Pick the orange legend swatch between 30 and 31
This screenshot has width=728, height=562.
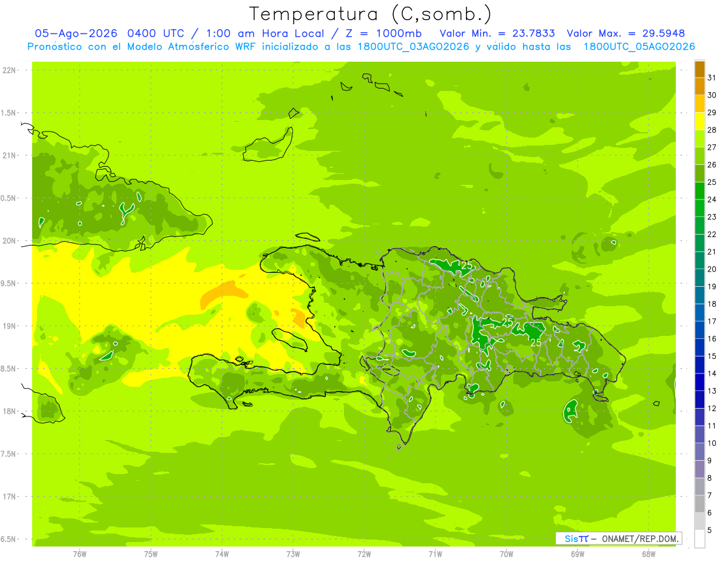click(x=699, y=86)
